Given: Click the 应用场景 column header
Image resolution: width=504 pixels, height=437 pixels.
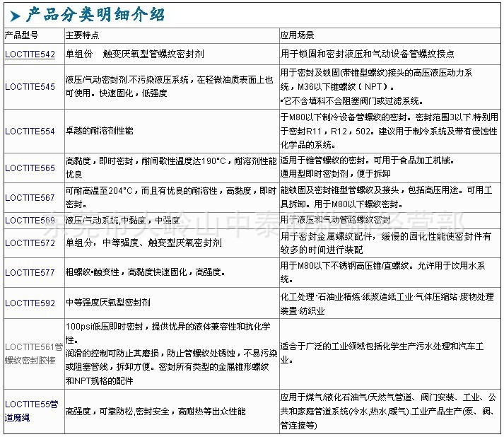Looking at the screenshot, I should click(x=297, y=35).
